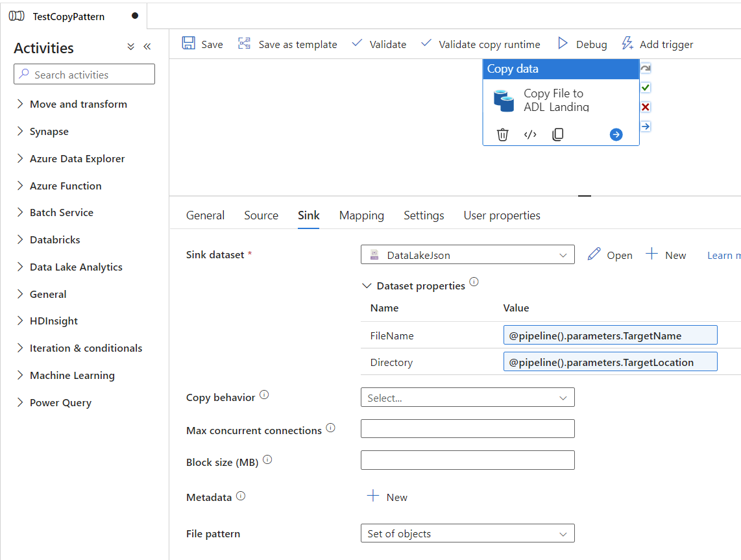Screen dimensions: 741x560
Task: Click the Save as template icon
Action: pos(244,43)
